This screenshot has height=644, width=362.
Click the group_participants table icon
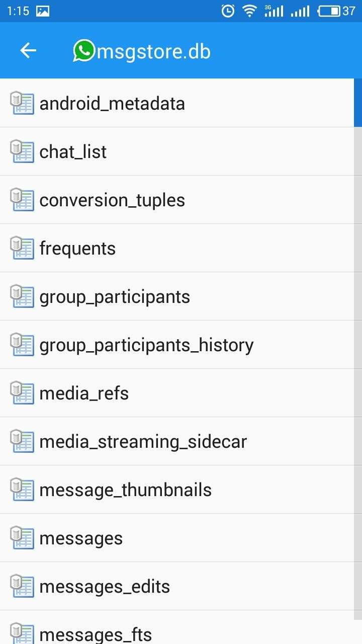coord(22,296)
